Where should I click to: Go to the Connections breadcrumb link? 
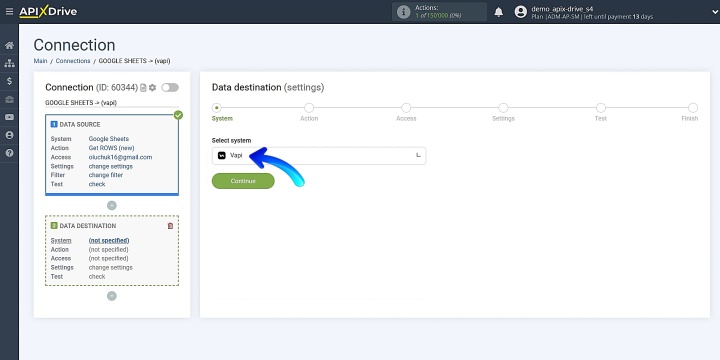[73, 61]
